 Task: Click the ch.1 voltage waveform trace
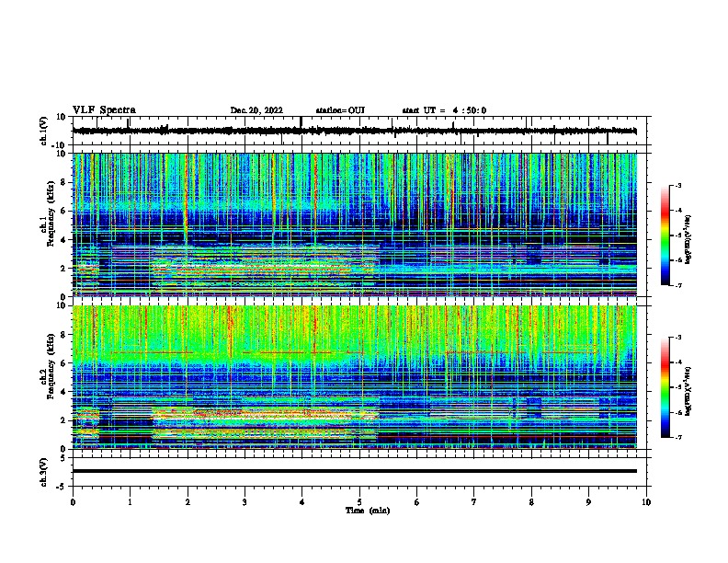pos(355,131)
